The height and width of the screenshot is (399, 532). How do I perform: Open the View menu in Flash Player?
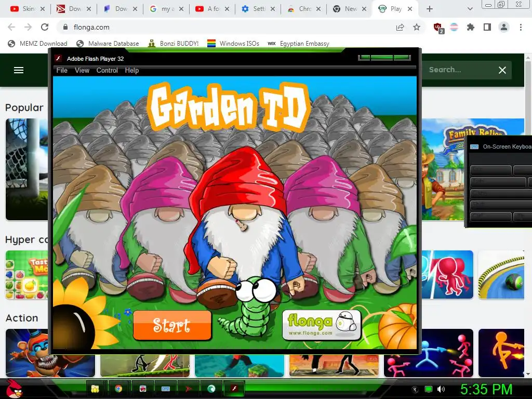(82, 70)
